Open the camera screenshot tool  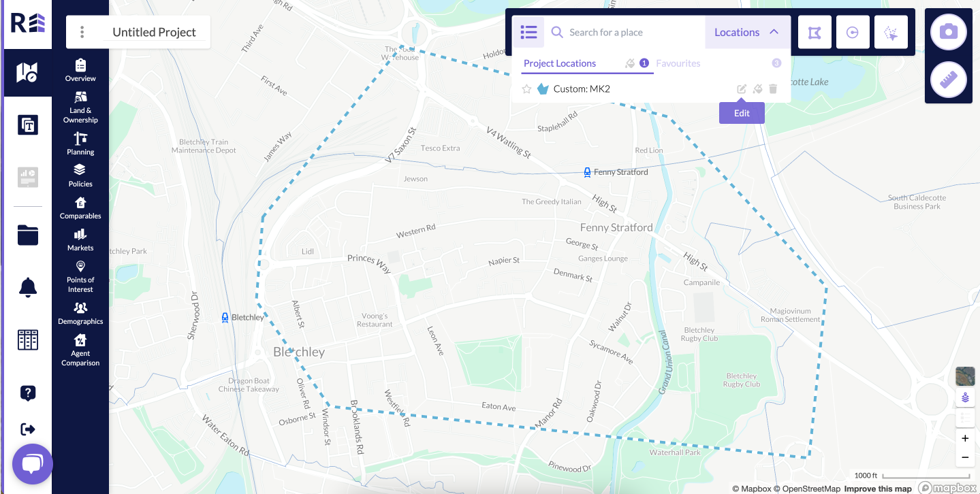coord(949,32)
